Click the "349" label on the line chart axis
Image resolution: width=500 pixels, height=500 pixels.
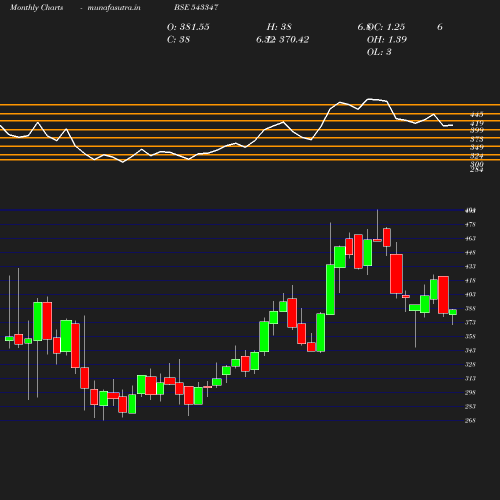click(x=477, y=147)
